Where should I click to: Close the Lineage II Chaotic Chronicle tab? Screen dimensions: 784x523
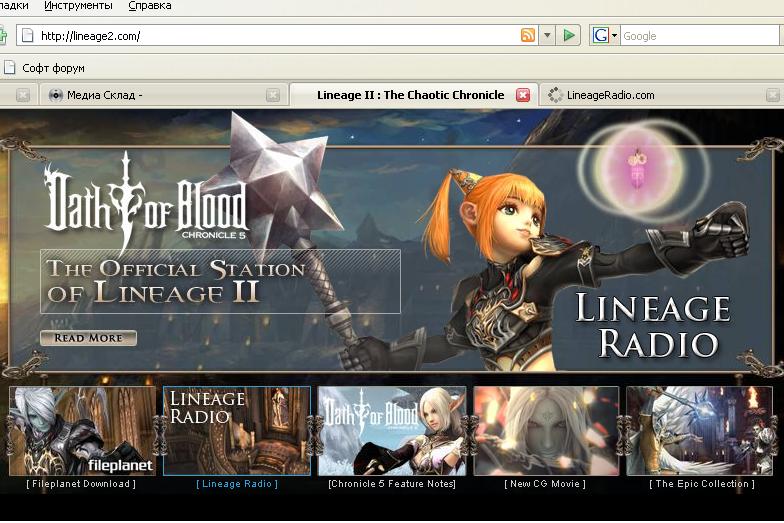[x=523, y=95]
